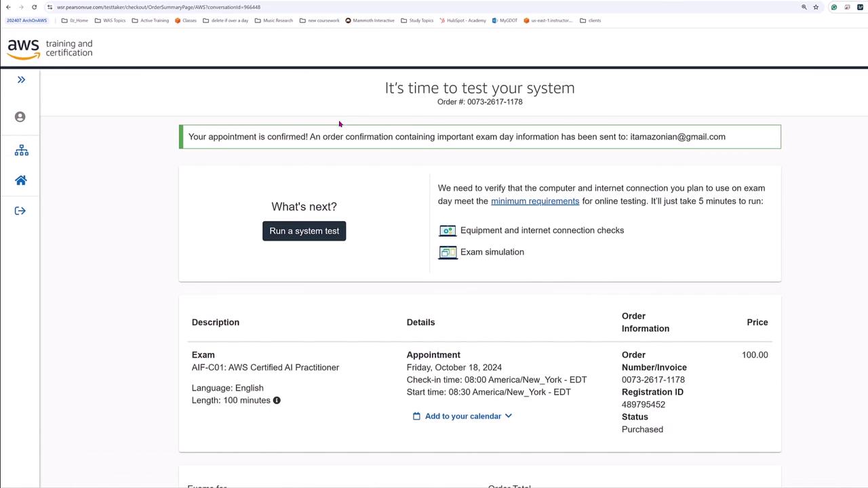
Task: Open the new coursework bookmark folder
Action: click(319, 20)
